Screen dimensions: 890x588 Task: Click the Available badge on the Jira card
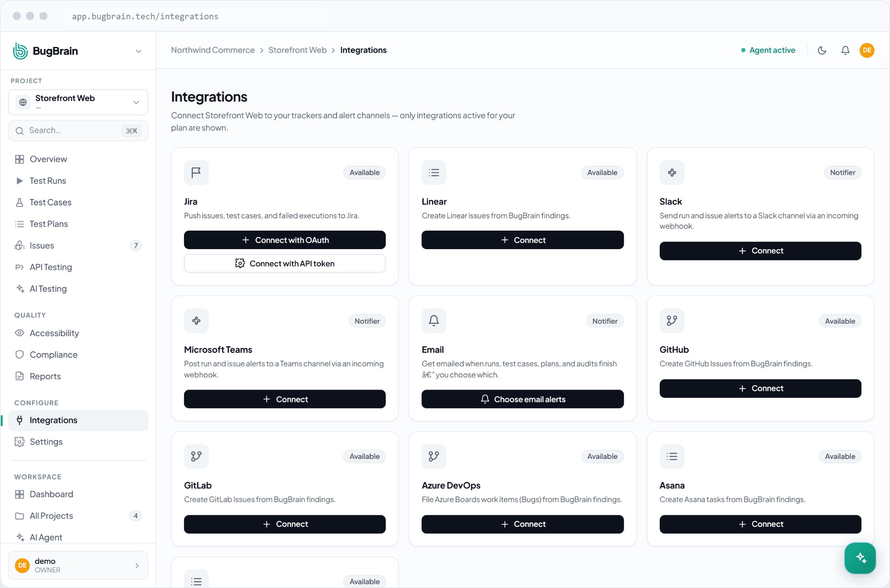[365, 172]
